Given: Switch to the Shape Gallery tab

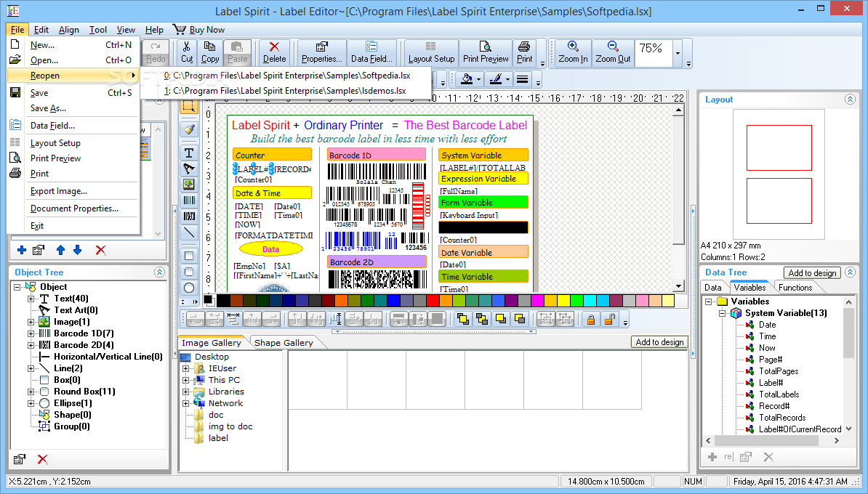Looking at the screenshot, I should pos(284,343).
